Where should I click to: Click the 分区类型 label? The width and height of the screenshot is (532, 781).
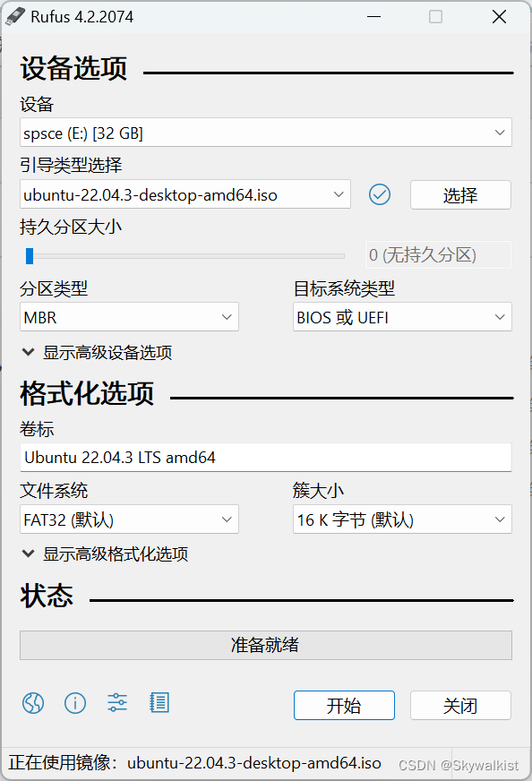54,288
